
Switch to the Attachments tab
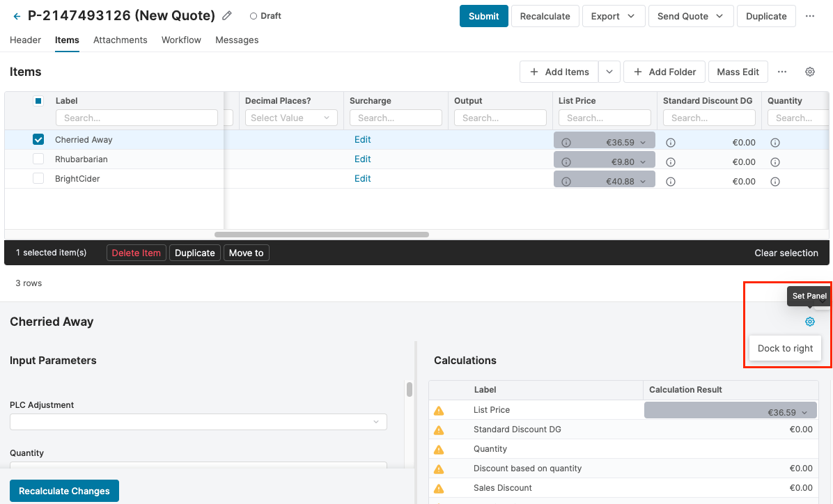tap(120, 40)
